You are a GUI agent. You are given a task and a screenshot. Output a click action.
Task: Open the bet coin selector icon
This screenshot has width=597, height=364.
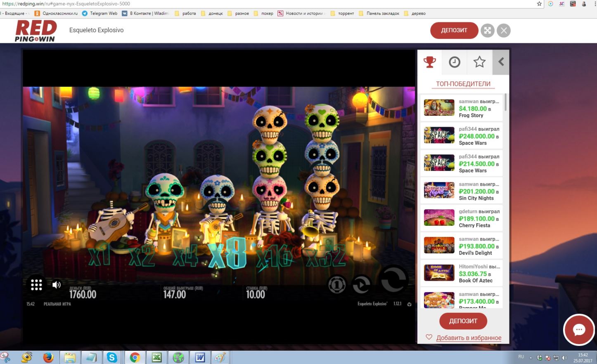coord(337,284)
